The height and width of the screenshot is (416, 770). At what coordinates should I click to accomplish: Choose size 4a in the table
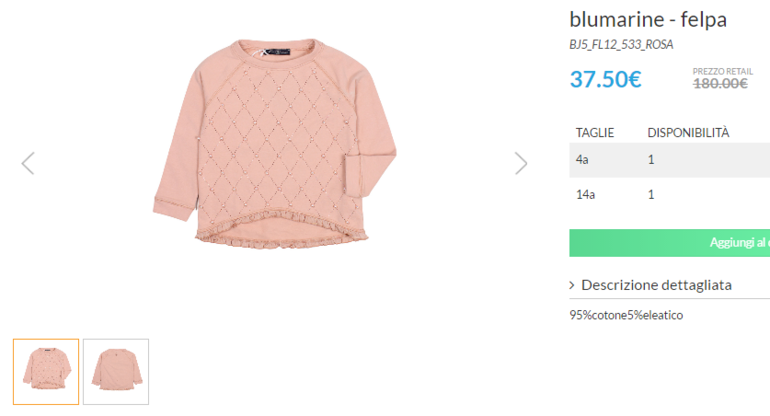[583, 160]
